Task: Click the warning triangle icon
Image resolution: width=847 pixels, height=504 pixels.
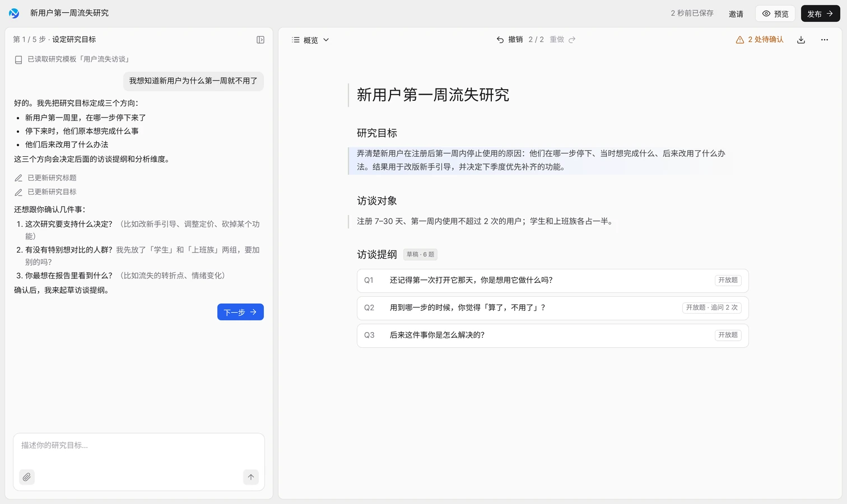Action: pyautogui.click(x=740, y=40)
